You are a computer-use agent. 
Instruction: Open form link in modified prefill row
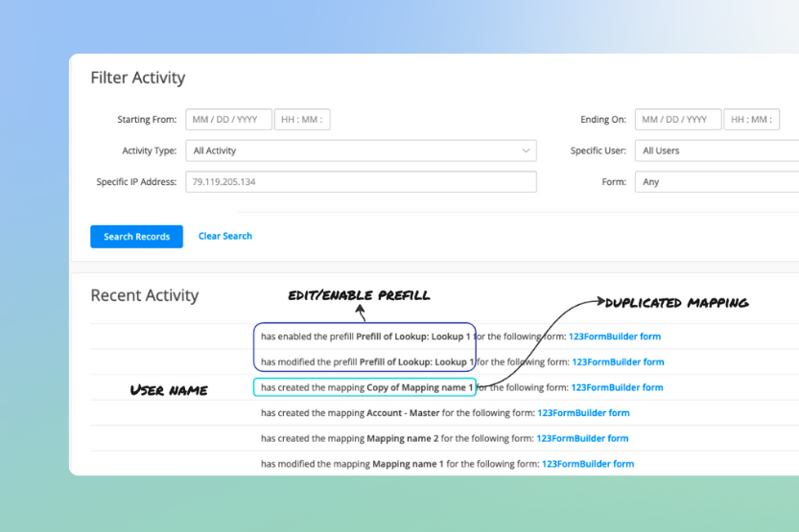[618, 362]
